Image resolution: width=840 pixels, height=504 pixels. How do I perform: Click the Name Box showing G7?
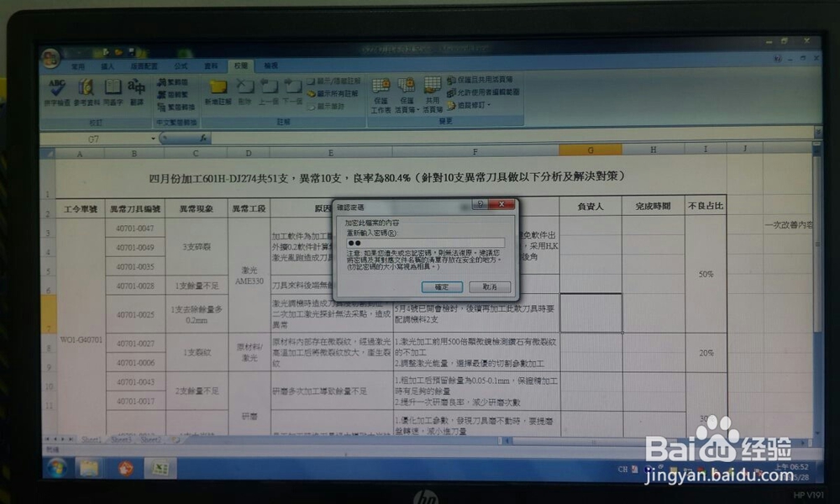pos(94,139)
